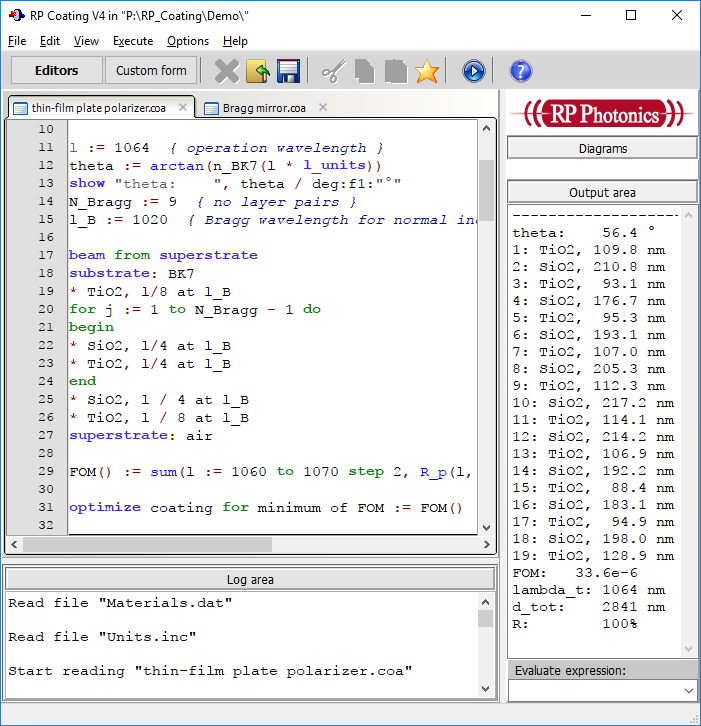701x726 pixels.
Task: Run the script with the blue play icon
Action: (x=473, y=71)
